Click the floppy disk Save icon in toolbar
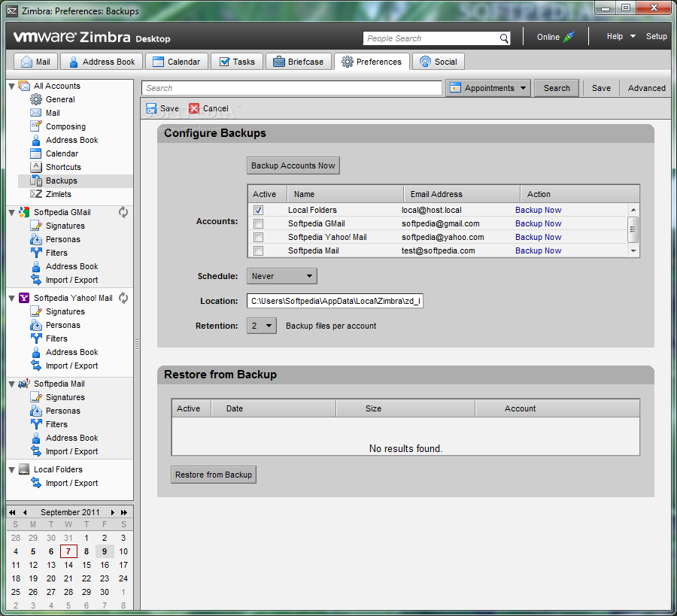This screenshot has width=677, height=616. coord(151,108)
